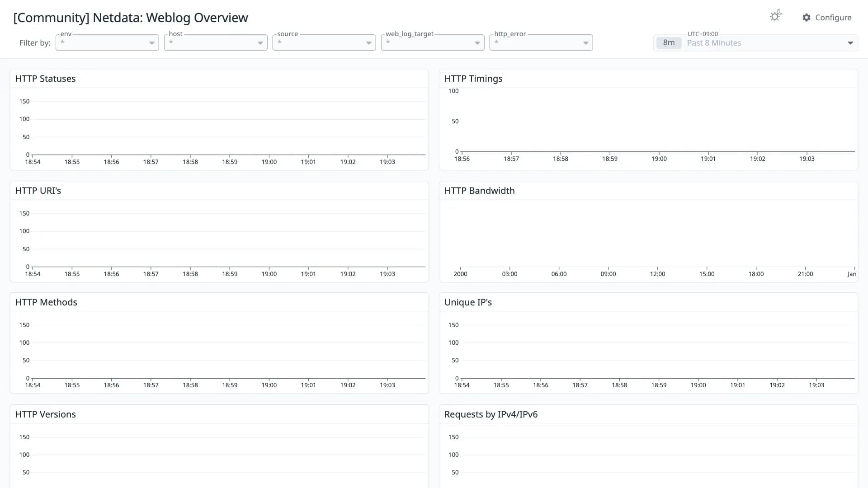
Task: Click the HTTP Bandwidth chart plot area
Action: (x=657, y=234)
